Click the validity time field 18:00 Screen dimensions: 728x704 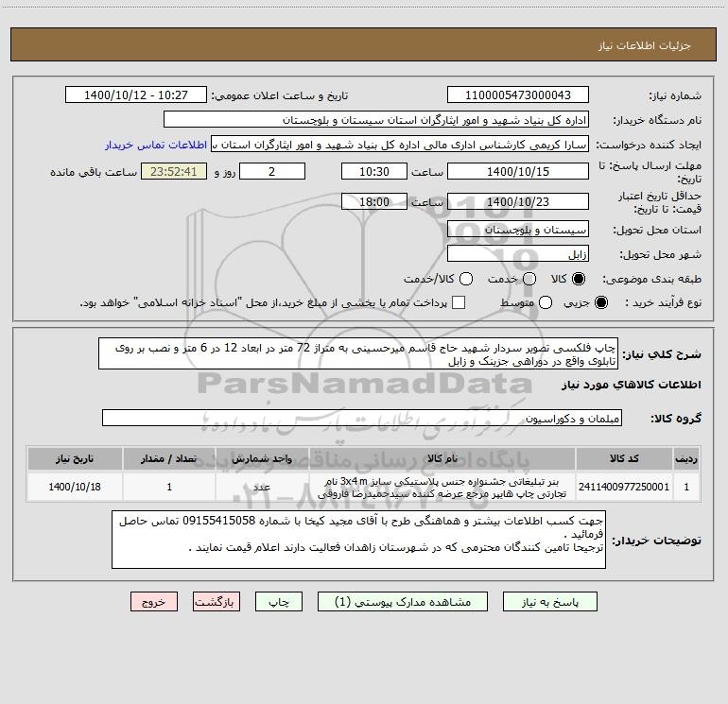[x=374, y=202]
